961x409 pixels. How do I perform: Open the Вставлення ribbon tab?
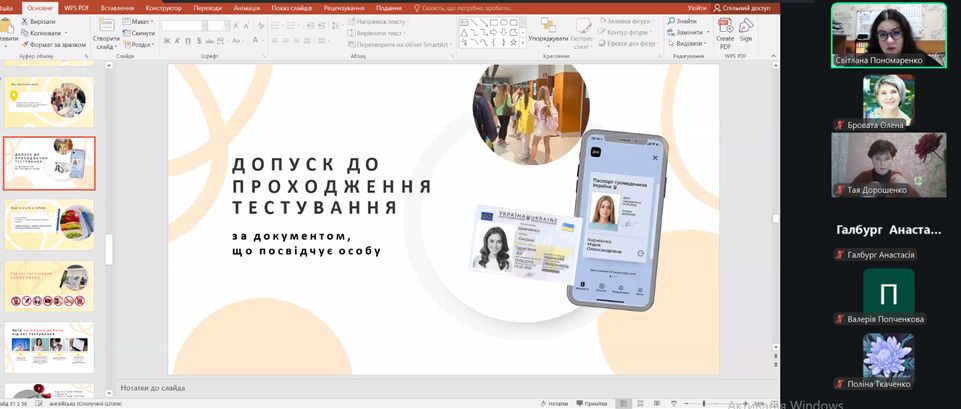click(117, 8)
